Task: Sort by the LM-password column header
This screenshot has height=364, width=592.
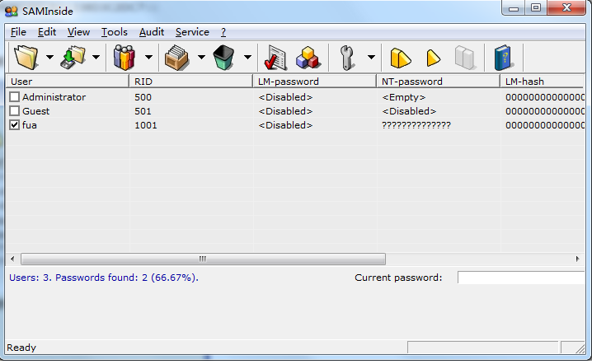Action: pyautogui.click(x=315, y=82)
